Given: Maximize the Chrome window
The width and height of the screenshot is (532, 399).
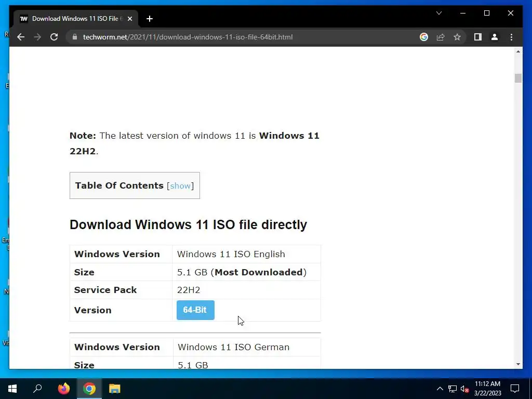Looking at the screenshot, I should pyautogui.click(x=486, y=13).
